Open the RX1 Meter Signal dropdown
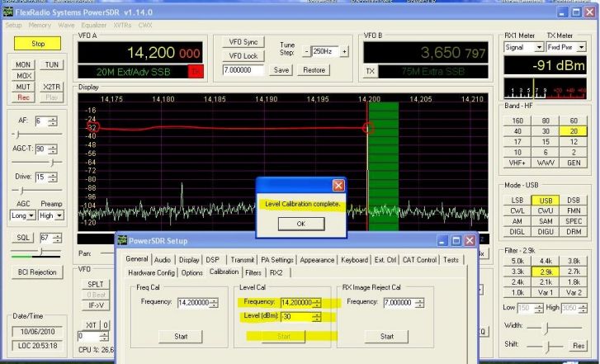Viewport: 600px width, 364px height. (x=524, y=48)
